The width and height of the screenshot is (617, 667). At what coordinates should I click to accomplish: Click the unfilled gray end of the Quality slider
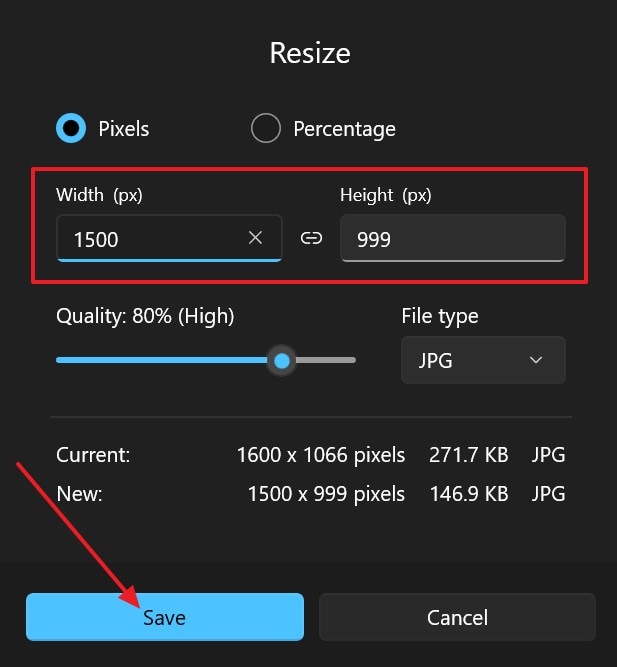click(327, 360)
